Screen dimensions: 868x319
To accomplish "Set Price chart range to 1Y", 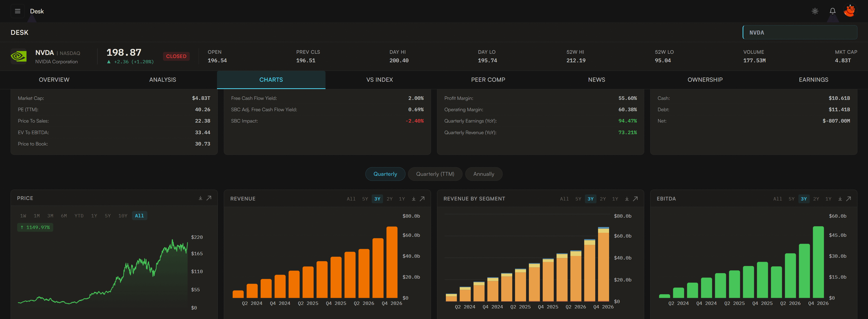I will 94,216.
